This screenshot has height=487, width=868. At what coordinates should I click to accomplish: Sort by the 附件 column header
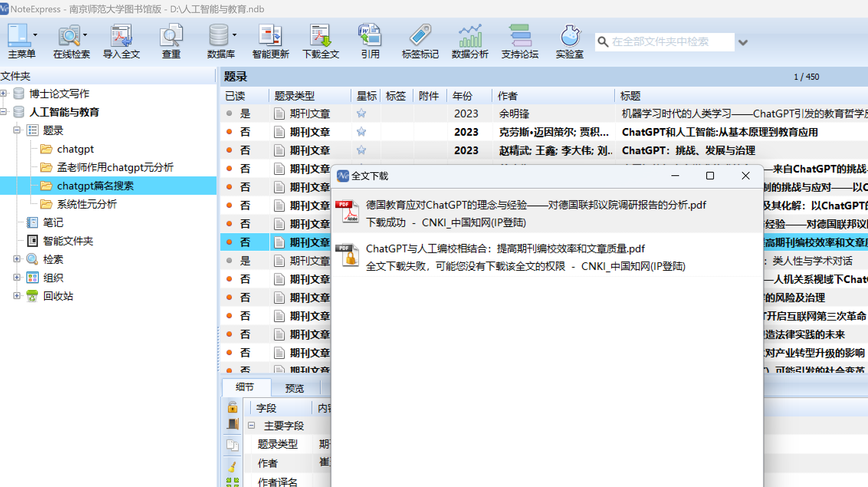[429, 95]
